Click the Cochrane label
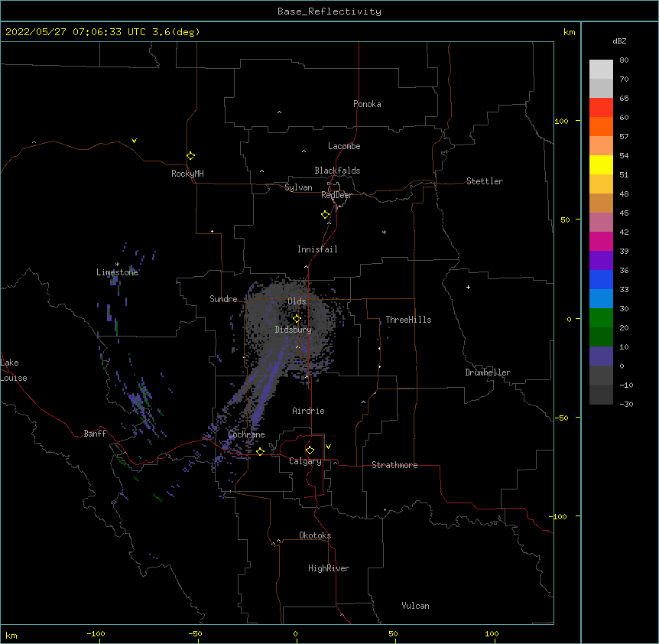659x644 pixels. pyautogui.click(x=246, y=434)
